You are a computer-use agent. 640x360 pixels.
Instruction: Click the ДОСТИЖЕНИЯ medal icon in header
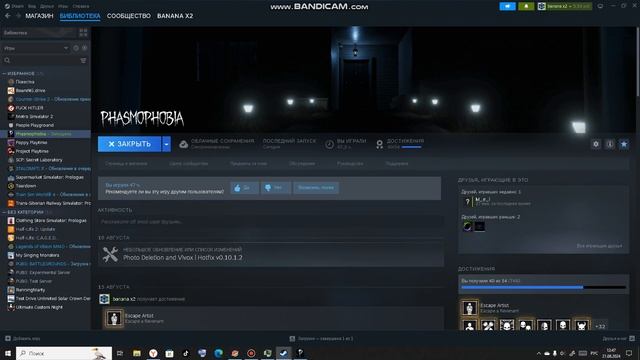pyautogui.click(x=380, y=144)
